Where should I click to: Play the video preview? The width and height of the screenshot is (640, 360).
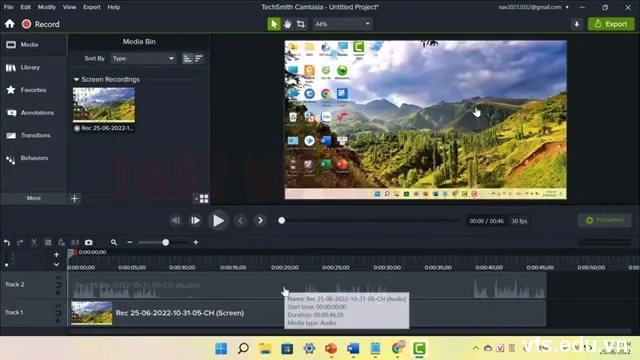tap(218, 221)
